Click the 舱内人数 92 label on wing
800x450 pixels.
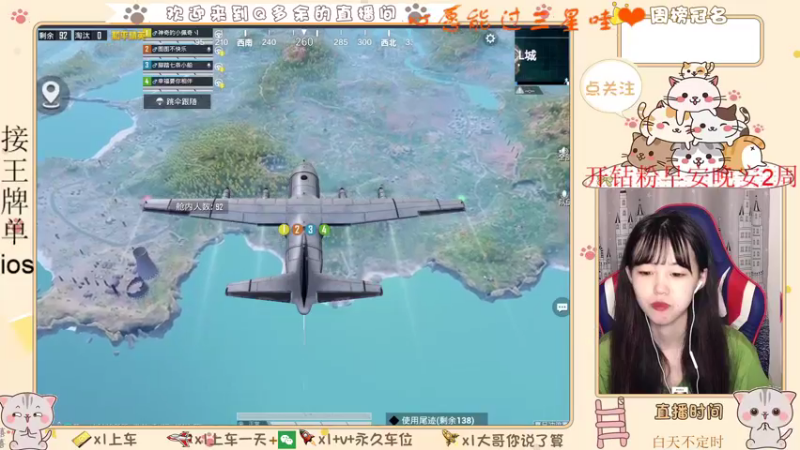click(x=199, y=207)
